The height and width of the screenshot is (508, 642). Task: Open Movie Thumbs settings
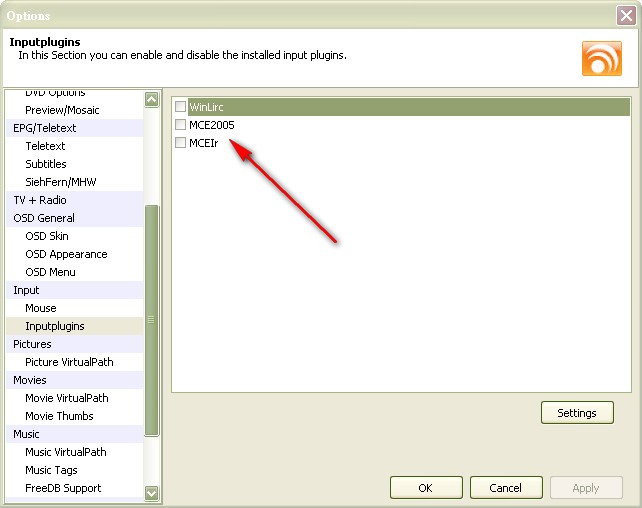(59, 416)
